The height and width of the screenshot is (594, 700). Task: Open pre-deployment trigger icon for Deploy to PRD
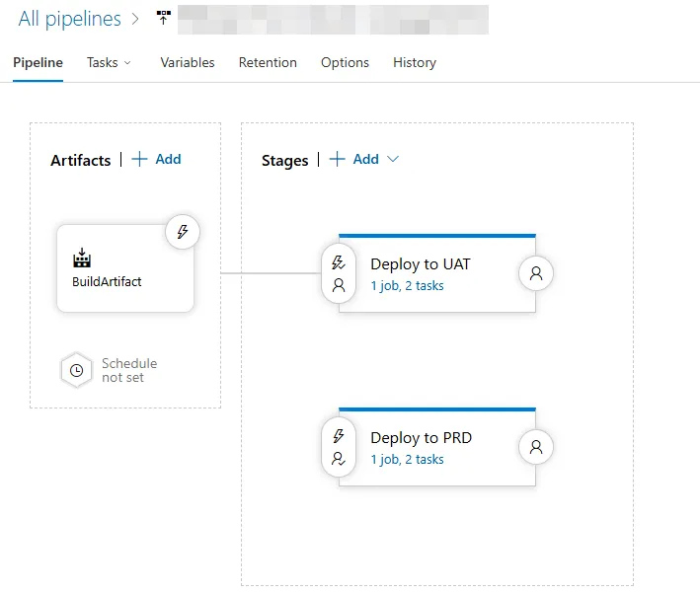(x=339, y=436)
